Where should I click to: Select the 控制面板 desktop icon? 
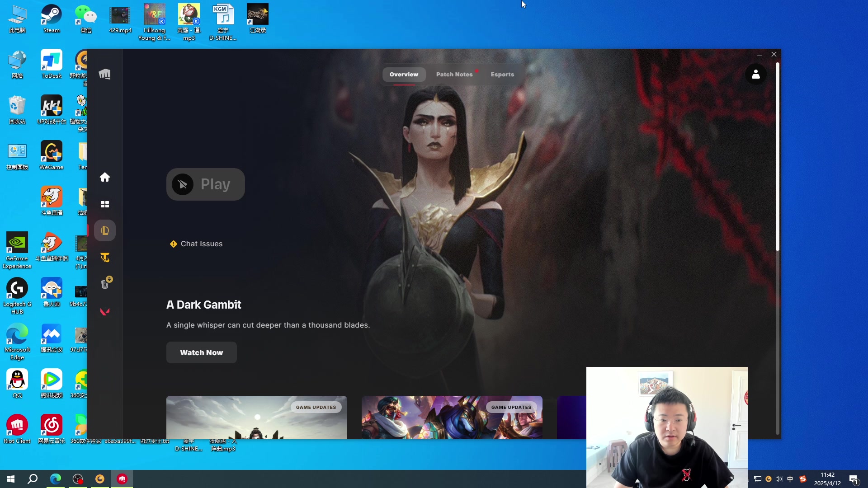click(x=17, y=155)
